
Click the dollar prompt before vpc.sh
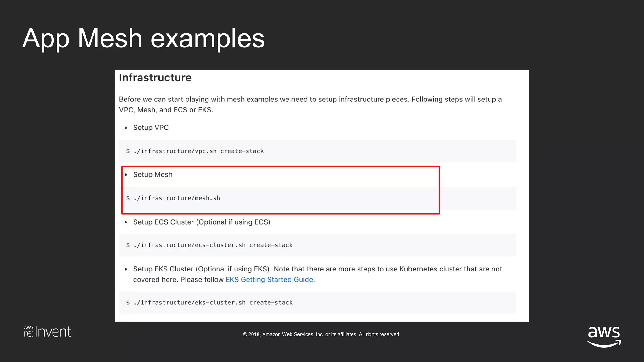pyautogui.click(x=128, y=151)
